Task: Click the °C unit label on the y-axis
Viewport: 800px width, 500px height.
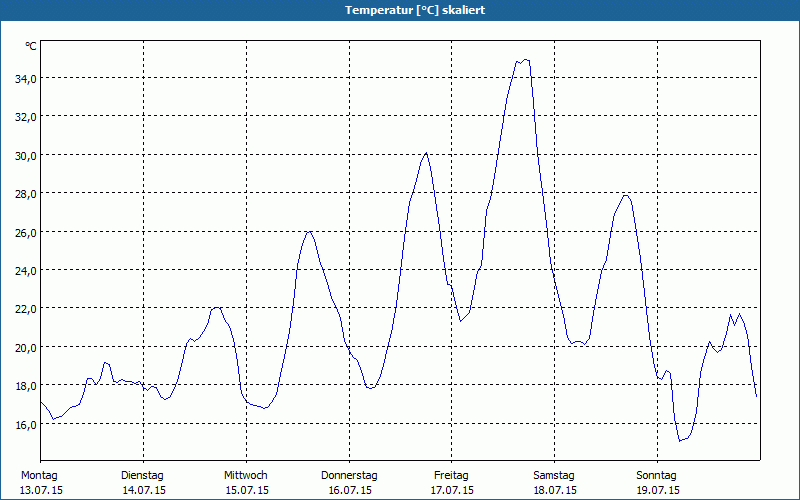Action: click(x=31, y=46)
